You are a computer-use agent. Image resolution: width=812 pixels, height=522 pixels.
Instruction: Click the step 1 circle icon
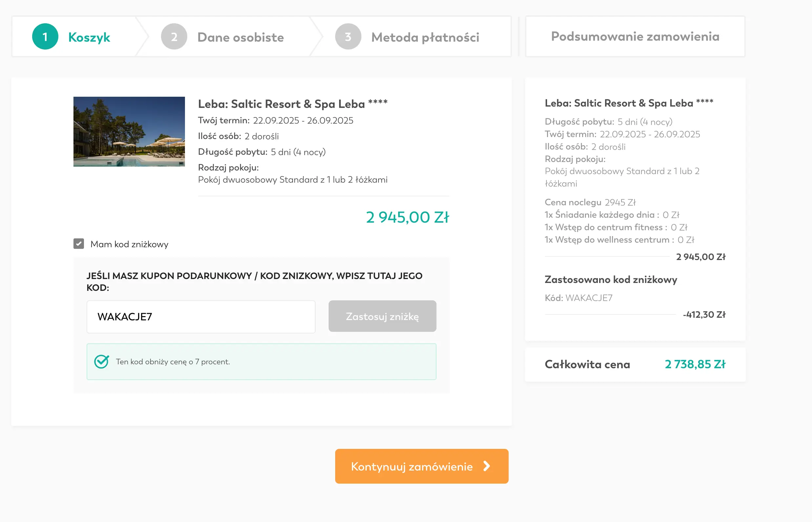click(45, 37)
